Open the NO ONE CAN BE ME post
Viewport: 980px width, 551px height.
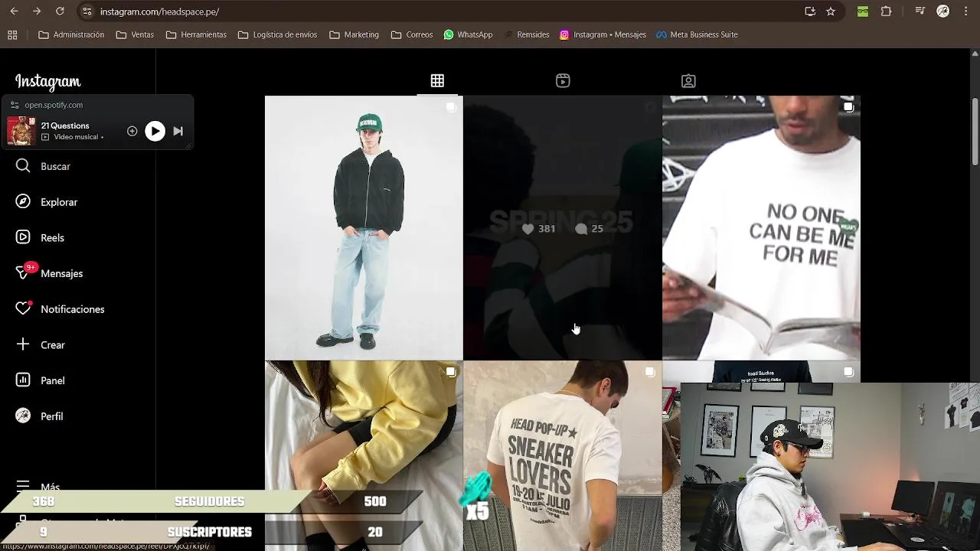tap(761, 227)
